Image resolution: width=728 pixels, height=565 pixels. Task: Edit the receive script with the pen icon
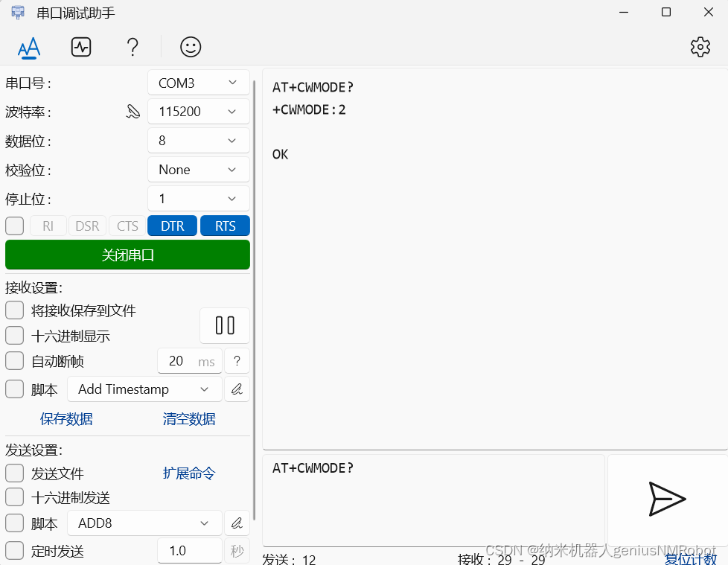237,389
